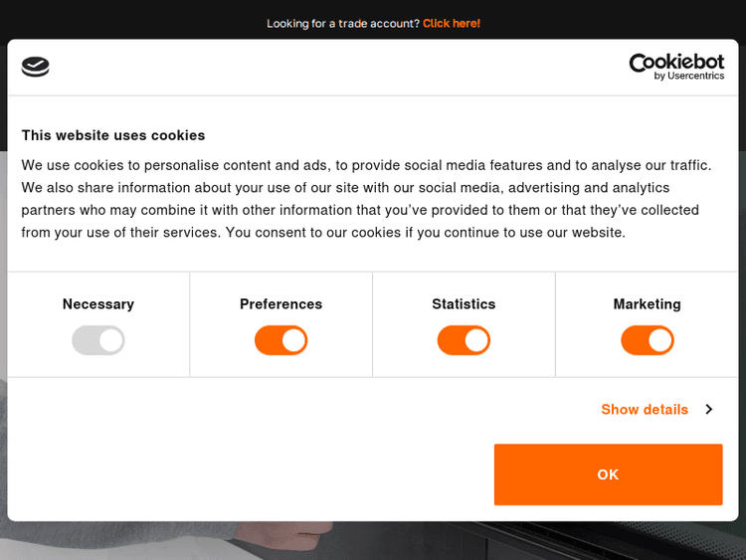Turn off the Statistics cookies switch
Screen dimensions: 746x560
464,341
